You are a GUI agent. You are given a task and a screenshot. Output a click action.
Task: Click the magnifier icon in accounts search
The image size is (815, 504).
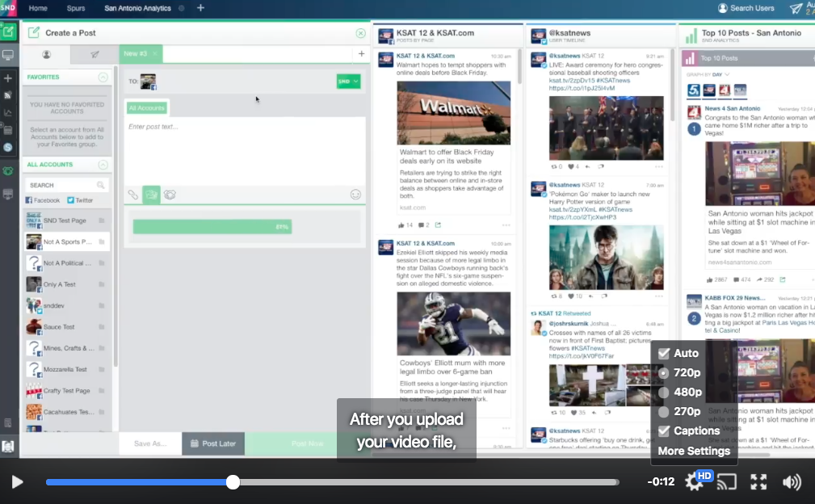(100, 185)
